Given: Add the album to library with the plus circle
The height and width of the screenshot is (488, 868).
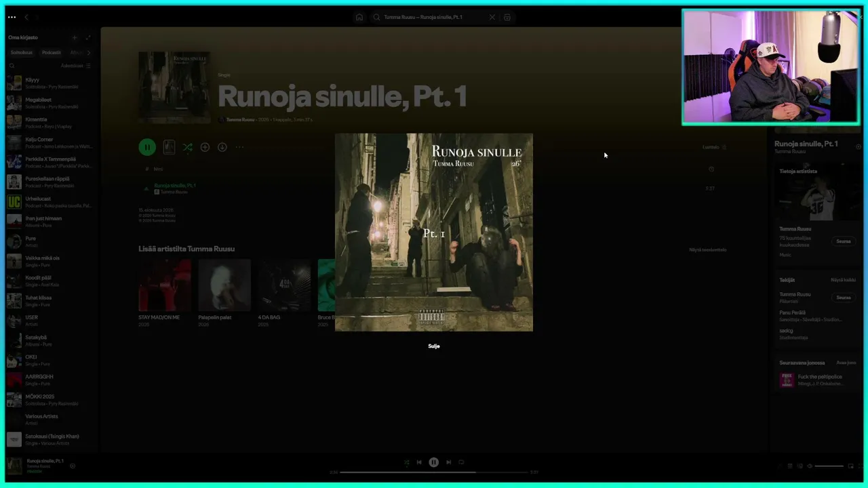Looking at the screenshot, I should (x=205, y=147).
